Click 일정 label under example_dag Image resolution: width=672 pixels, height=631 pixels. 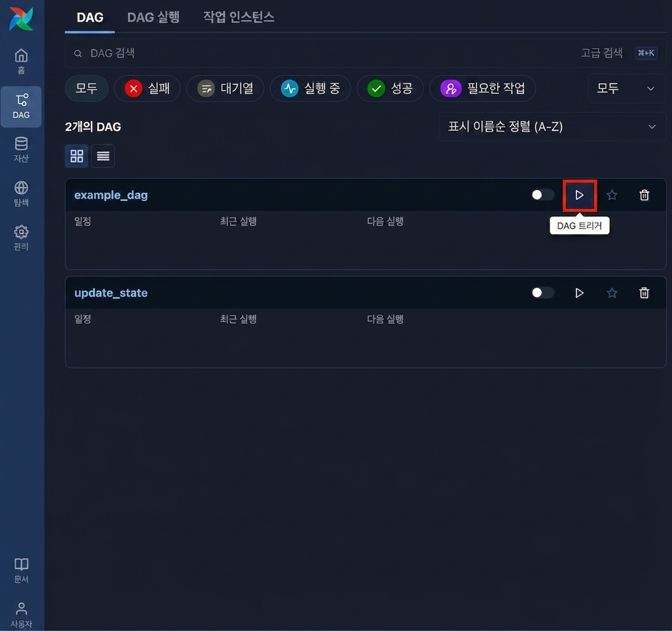83,221
